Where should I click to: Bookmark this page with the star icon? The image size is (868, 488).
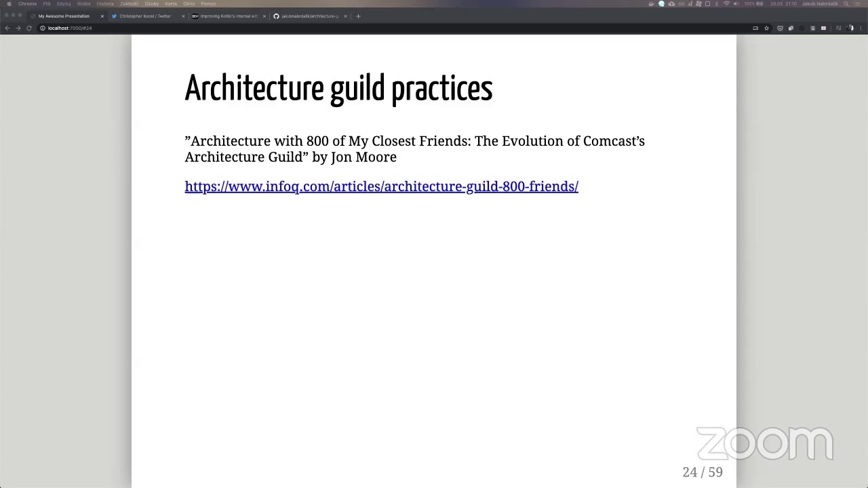tap(766, 28)
